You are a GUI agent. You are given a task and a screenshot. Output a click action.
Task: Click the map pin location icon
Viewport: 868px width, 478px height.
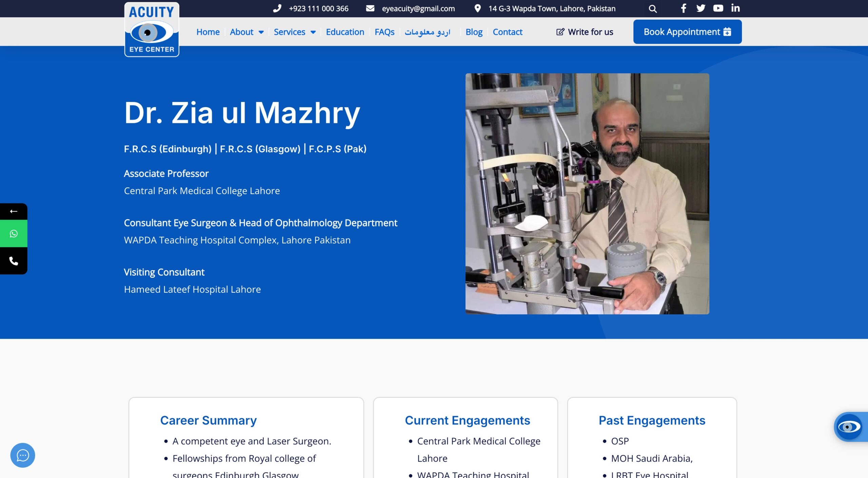[477, 8]
